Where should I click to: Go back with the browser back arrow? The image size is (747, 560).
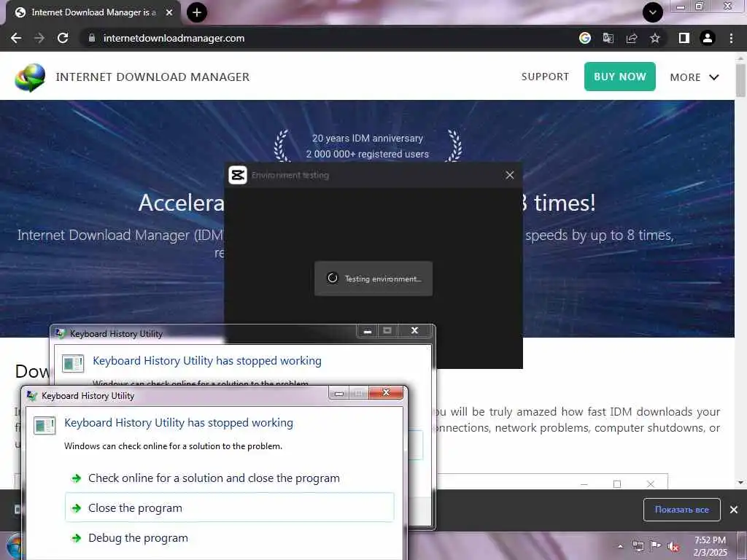(x=16, y=38)
